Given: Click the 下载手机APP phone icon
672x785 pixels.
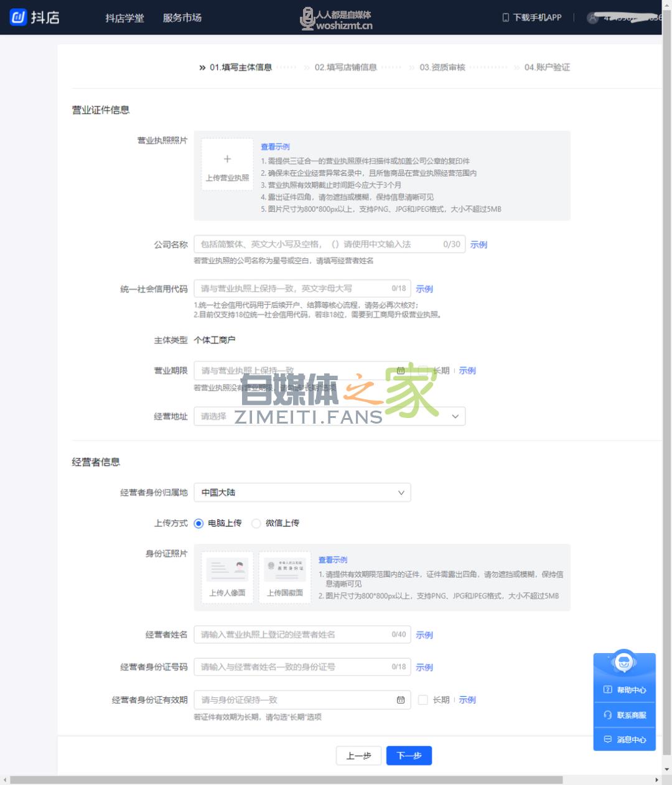Looking at the screenshot, I should [x=505, y=17].
